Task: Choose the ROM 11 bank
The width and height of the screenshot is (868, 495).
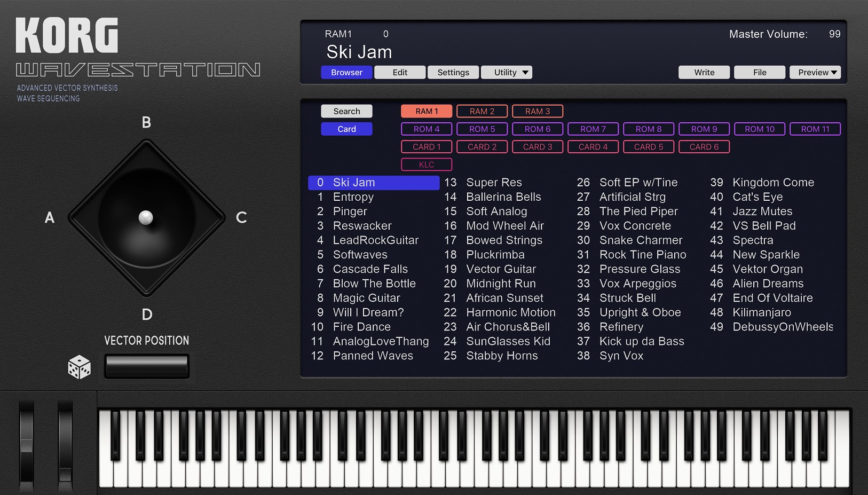Action: pos(815,129)
